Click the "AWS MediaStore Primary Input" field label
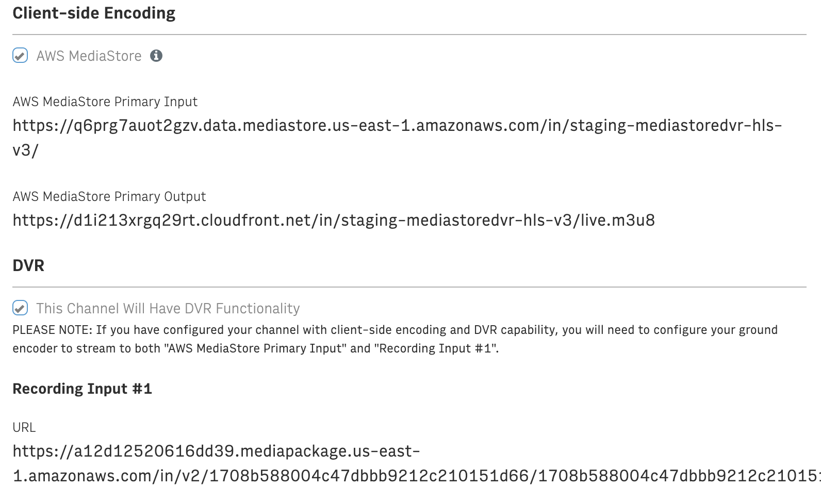The height and width of the screenshot is (504, 821). (x=105, y=102)
